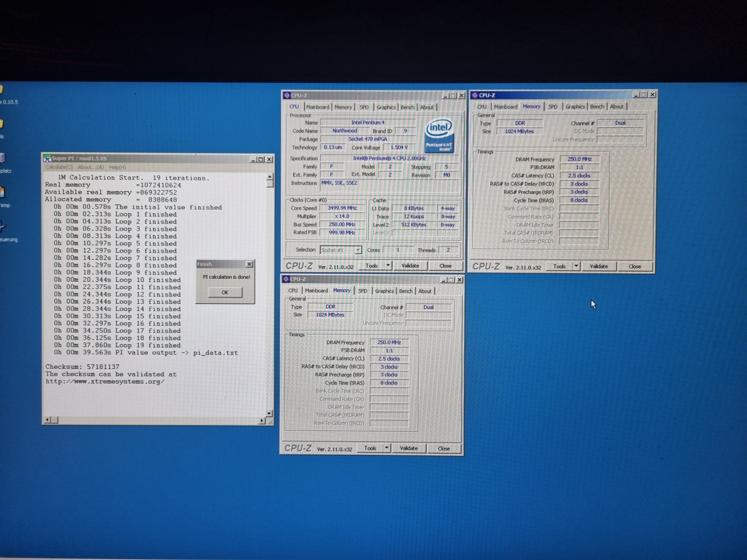Click Validate button in top-middle CPU-Z window
This screenshot has height=560, width=747.
pos(410,266)
